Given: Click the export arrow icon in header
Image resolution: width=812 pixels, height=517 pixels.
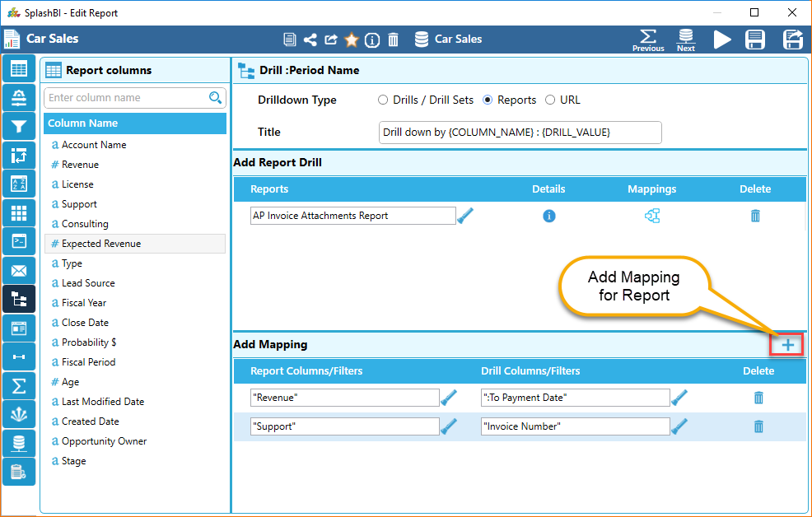Looking at the screenshot, I should coord(331,40).
